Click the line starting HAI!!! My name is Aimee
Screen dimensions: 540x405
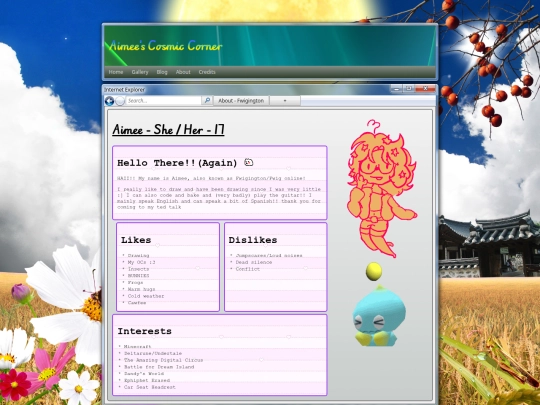211,178
